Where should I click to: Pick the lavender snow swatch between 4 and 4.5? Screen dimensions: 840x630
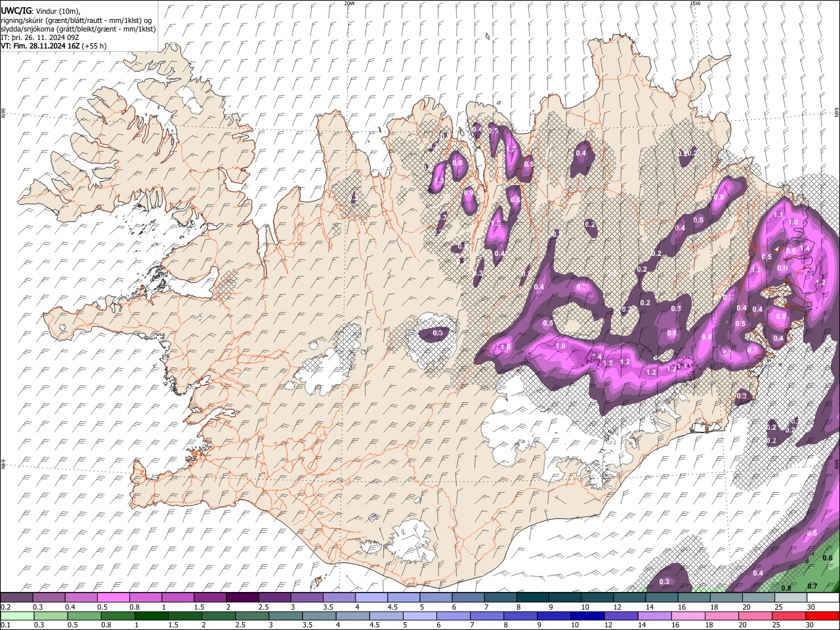(x=371, y=598)
